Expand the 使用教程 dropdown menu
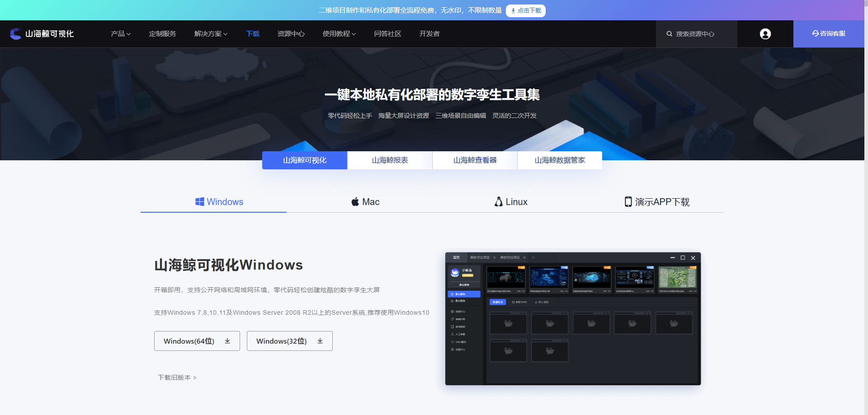The image size is (868, 415). pos(339,34)
